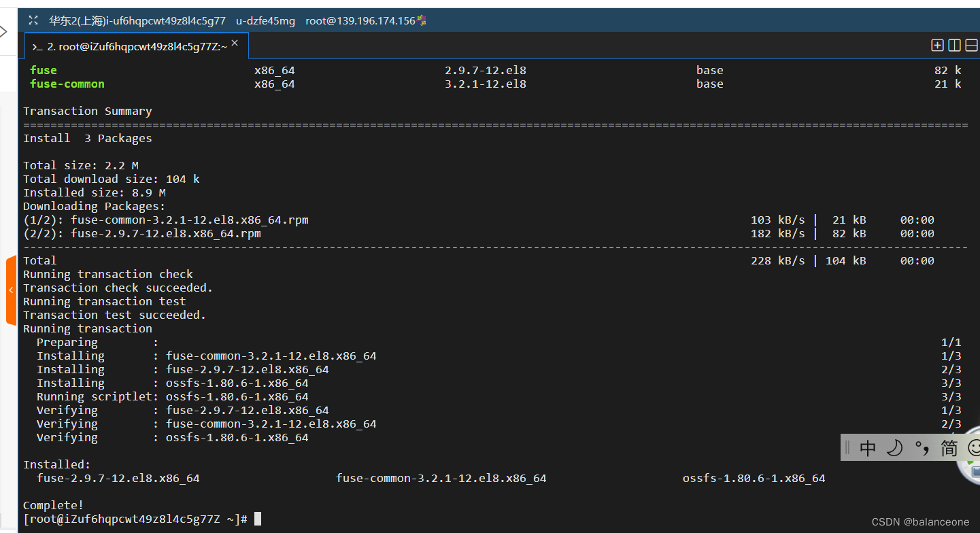Click the 'Installed:' heading
980x533 pixels.
click(x=57, y=464)
